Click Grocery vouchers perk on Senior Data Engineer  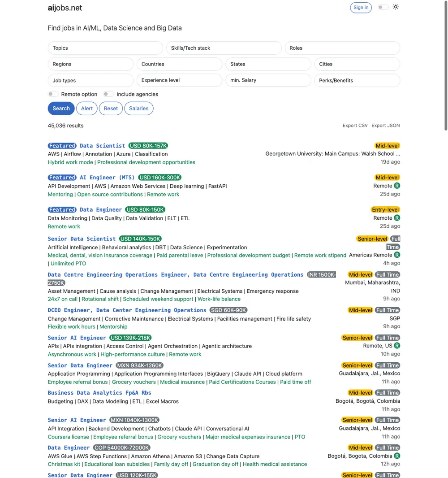(x=134, y=382)
